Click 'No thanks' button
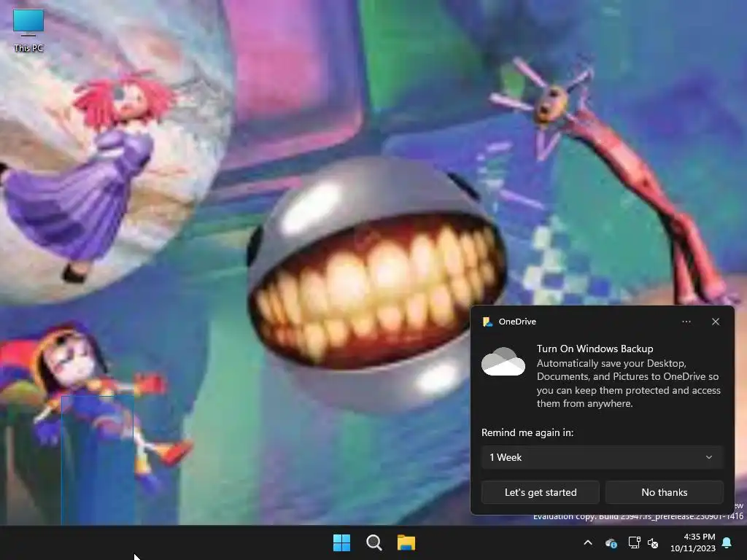The width and height of the screenshot is (747, 560). (664, 492)
